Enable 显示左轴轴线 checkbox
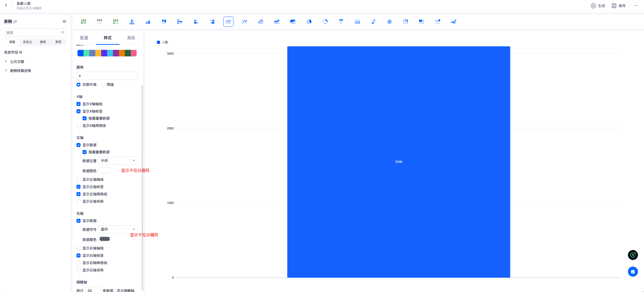Screen dimensions: 644x292 tap(78, 179)
